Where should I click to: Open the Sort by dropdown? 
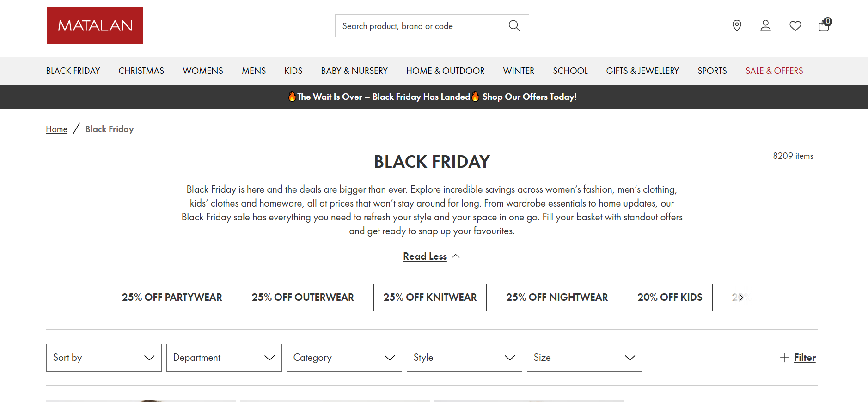click(x=104, y=357)
